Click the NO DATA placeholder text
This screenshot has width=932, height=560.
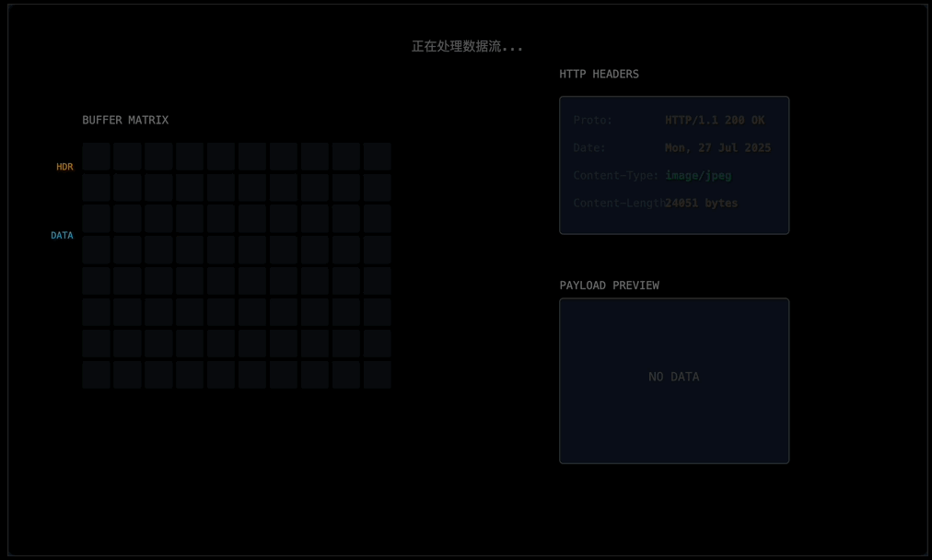point(673,377)
